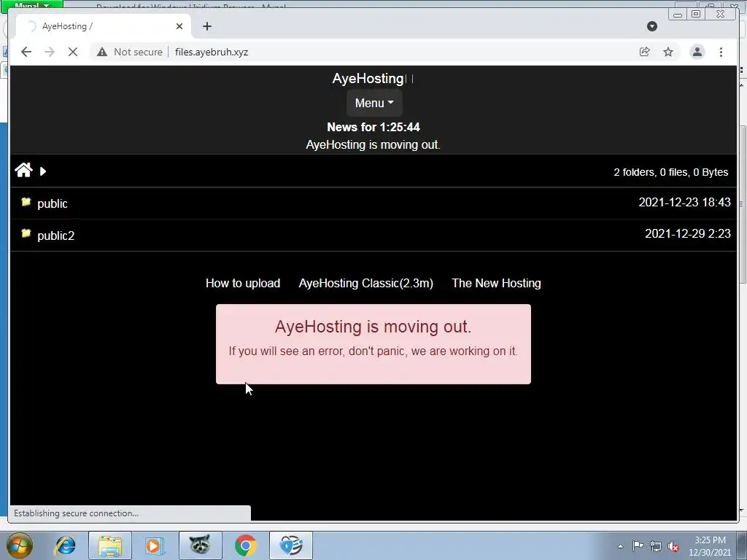Stop loading the page with X button
747x560 pixels.
tap(73, 52)
